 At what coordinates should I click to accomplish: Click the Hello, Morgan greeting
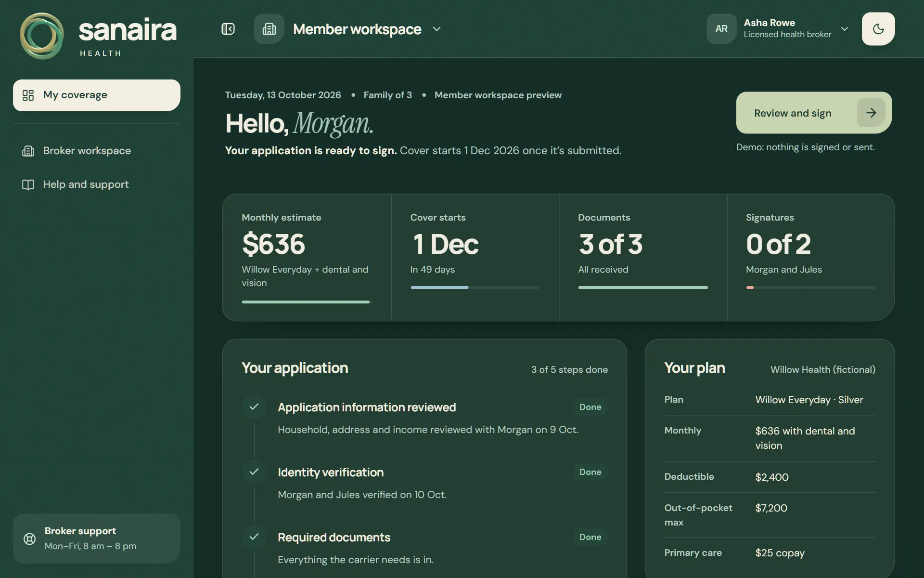(299, 123)
